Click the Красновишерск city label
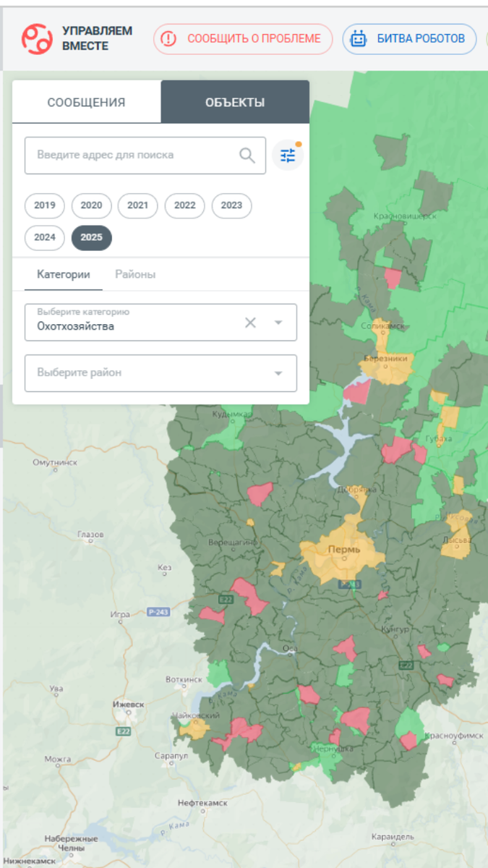 point(405,216)
